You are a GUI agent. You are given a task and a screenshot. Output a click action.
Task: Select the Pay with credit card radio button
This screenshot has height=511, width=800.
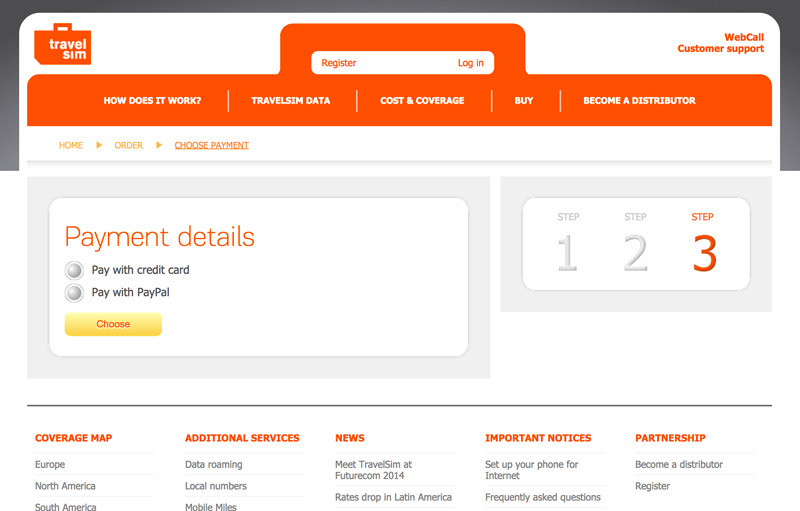click(x=74, y=270)
